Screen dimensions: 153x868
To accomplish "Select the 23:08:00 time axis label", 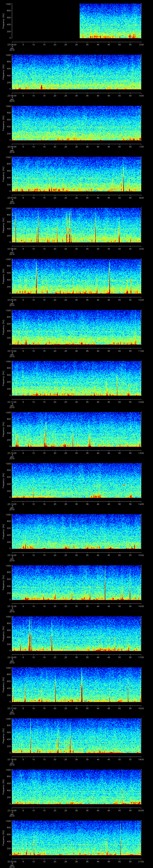I will (12, 249).
